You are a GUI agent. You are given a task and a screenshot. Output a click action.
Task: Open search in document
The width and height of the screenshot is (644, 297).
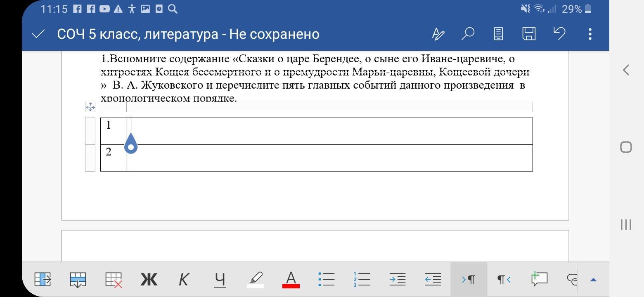[467, 34]
